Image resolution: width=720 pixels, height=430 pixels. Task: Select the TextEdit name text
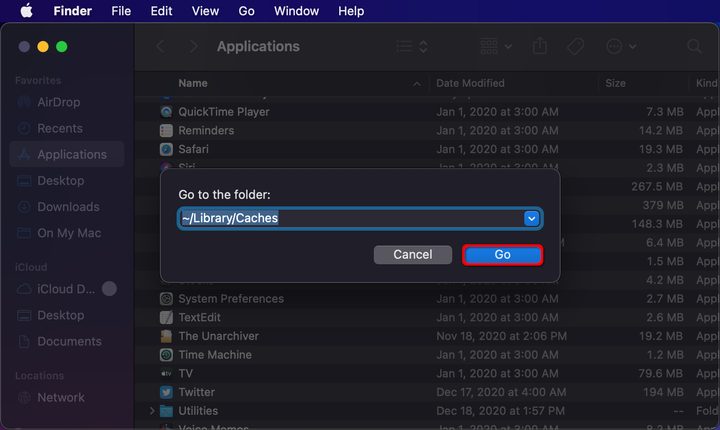[x=199, y=317]
